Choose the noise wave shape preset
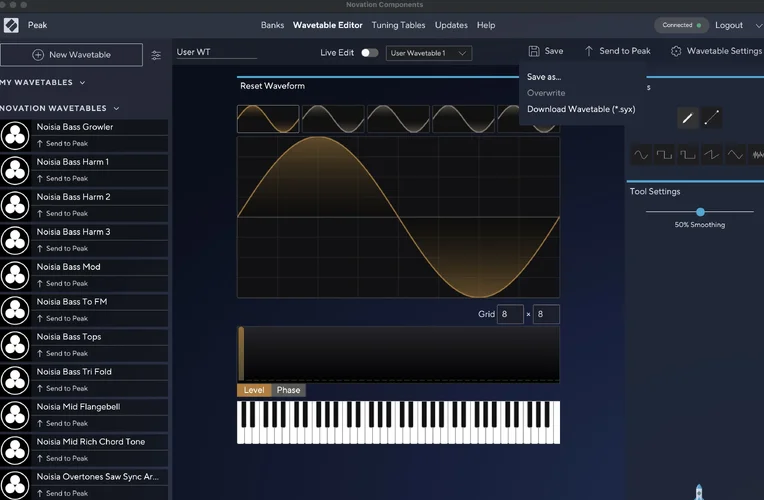The image size is (764, 500). click(757, 155)
